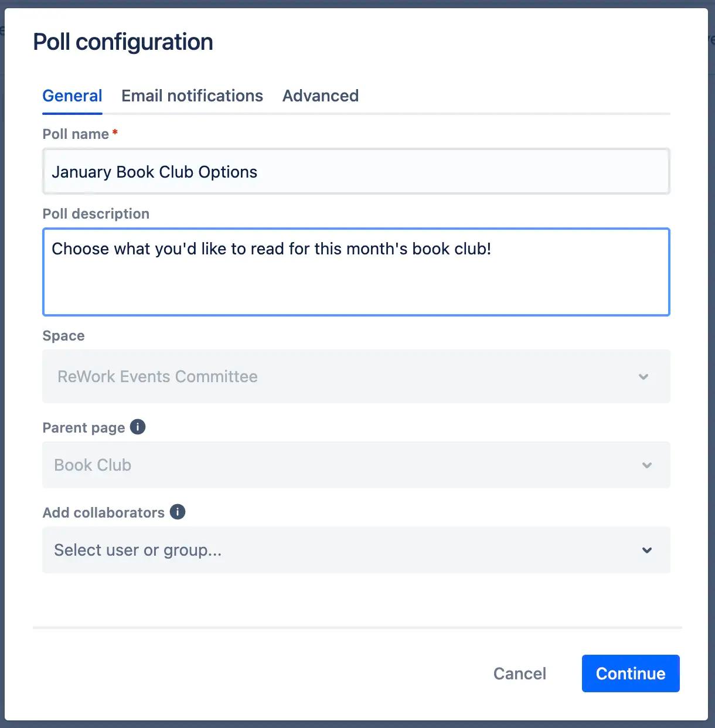Image resolution: width=715 pixels, height=728 pixels.
Task: Click the Space field label
Action: 63,336
